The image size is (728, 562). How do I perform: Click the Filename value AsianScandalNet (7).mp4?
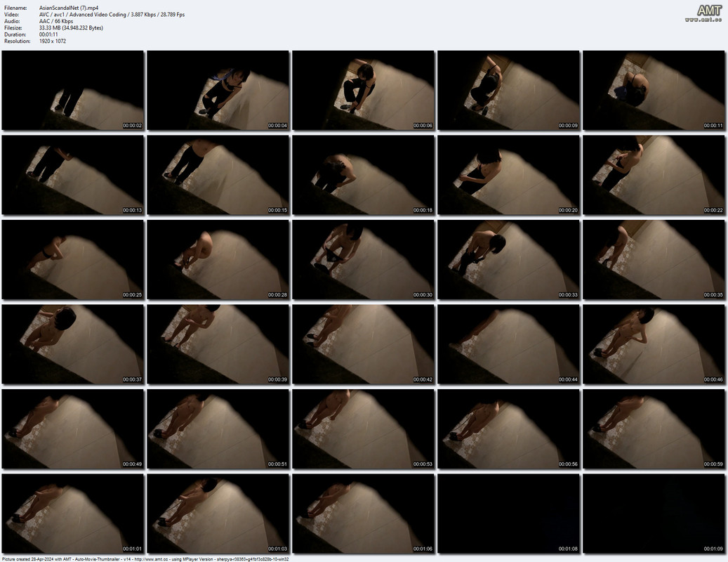click(69, 8)
